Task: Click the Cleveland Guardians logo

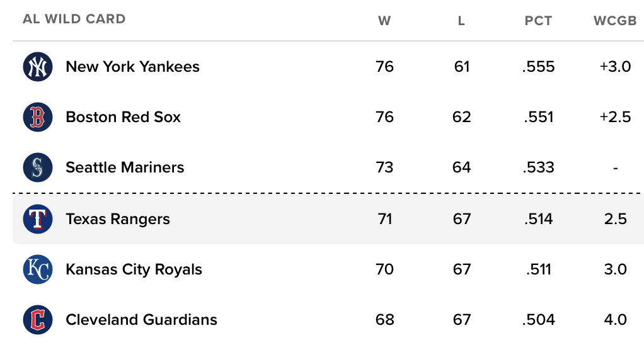Action: click(x=38, y=320)
